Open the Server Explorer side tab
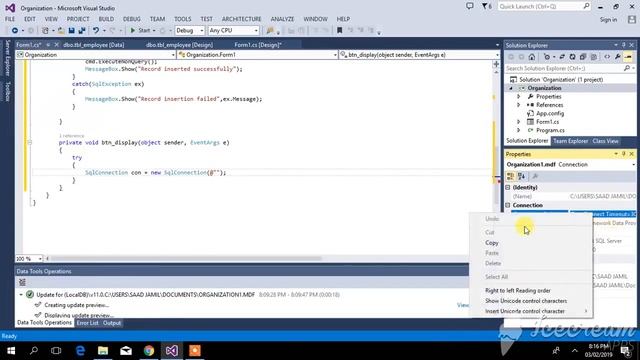Viewport: 640px width, 360px height. tap(7, 58)
